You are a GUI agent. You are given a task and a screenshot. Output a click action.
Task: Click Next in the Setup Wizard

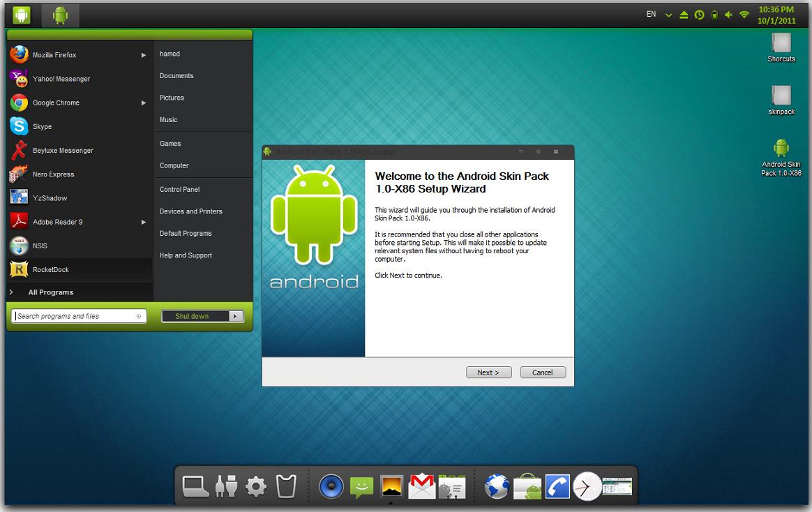click(488, 372)
